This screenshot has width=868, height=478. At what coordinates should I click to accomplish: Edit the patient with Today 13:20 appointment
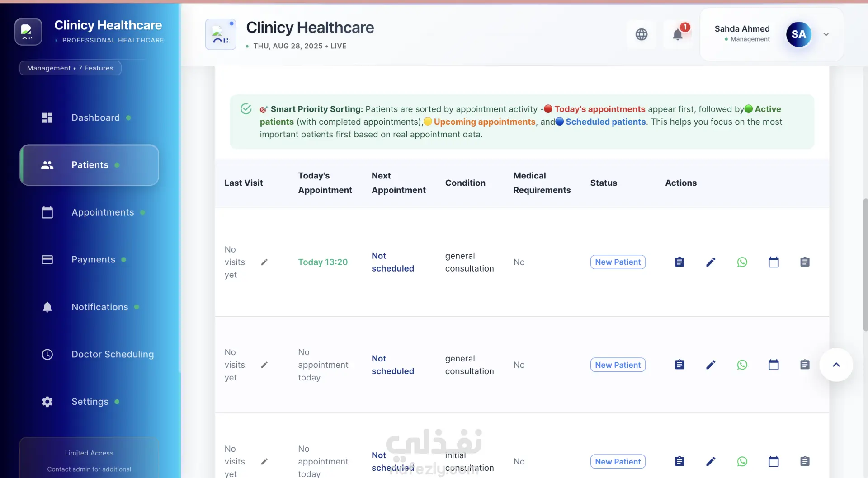pos(711,262)
